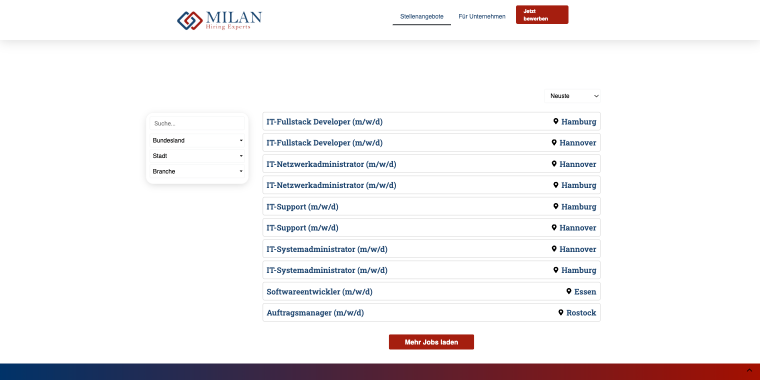The width and height of the screenshot is (760, 380).
Task: Open IT-Support job in Hannover
Action: tap(431, 228)
